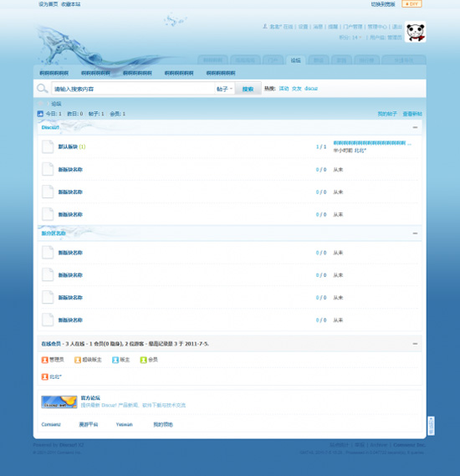Switch to the 论坛 navigation tab
Viewport: 460px width, 476px height.
(x=295, y=60)
